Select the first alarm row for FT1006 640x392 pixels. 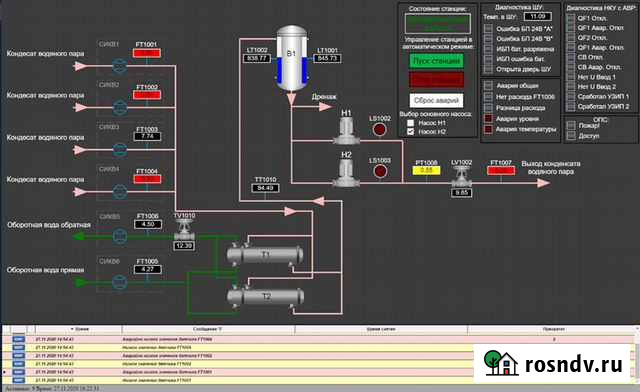[x=318, y=339]
